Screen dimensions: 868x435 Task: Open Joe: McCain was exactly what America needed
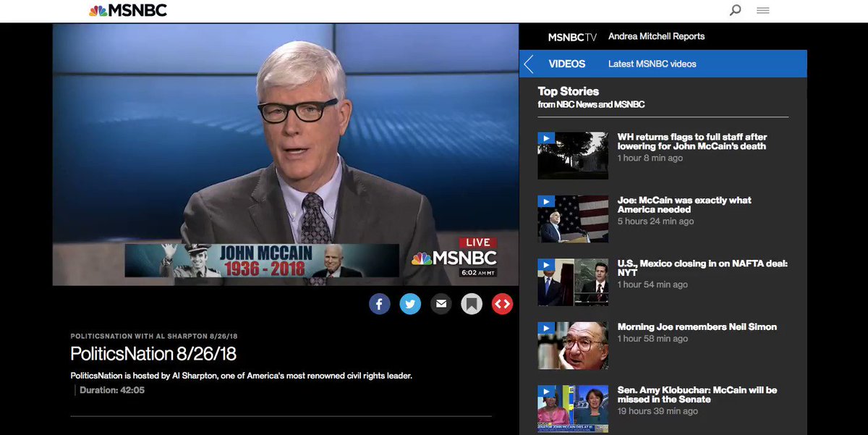pos(684,205)
